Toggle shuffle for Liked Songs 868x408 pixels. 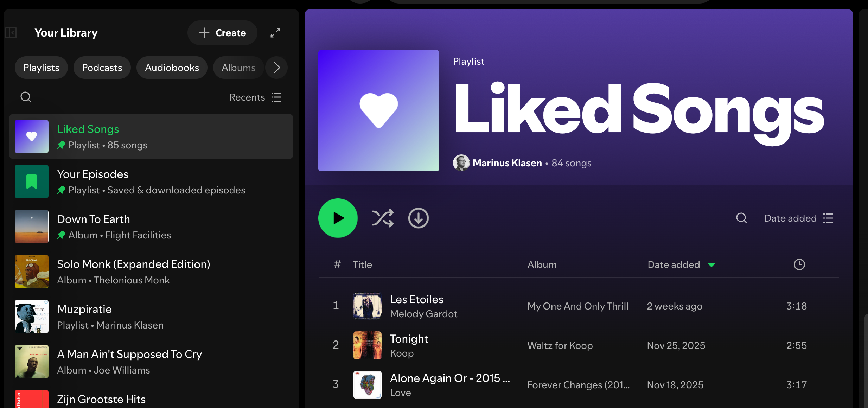pyautogui.click(x=383, y=218)
